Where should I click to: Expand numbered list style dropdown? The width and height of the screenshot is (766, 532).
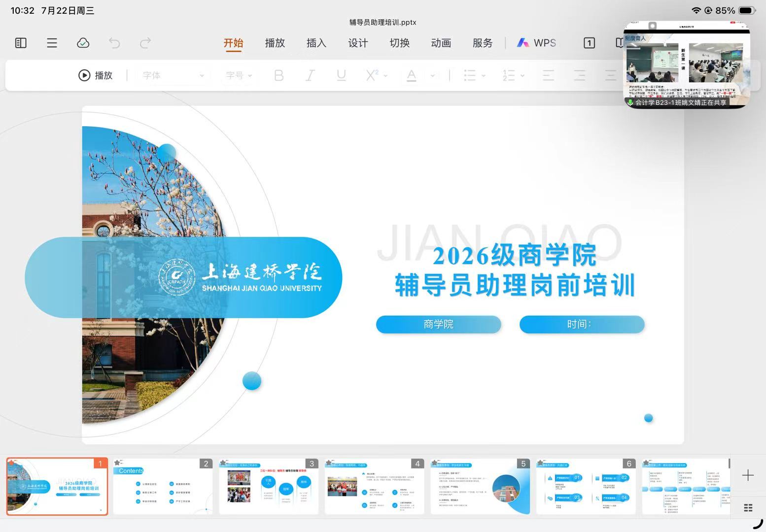522,75
